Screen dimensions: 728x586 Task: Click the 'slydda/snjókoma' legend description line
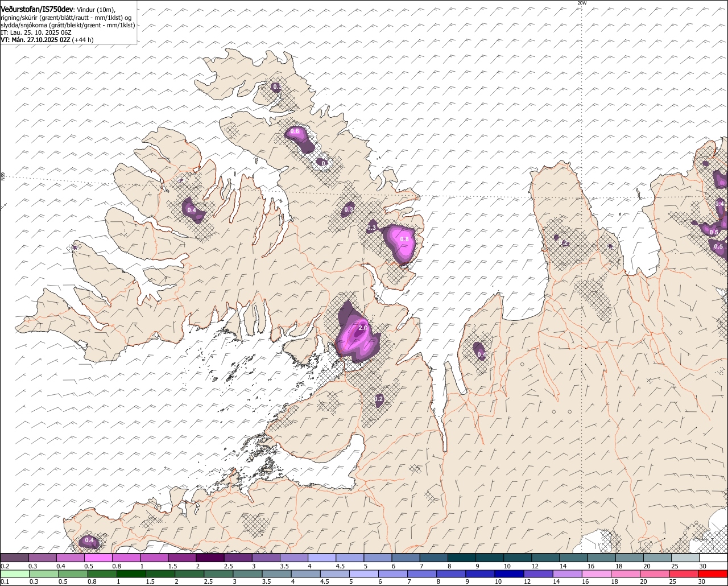68,25
